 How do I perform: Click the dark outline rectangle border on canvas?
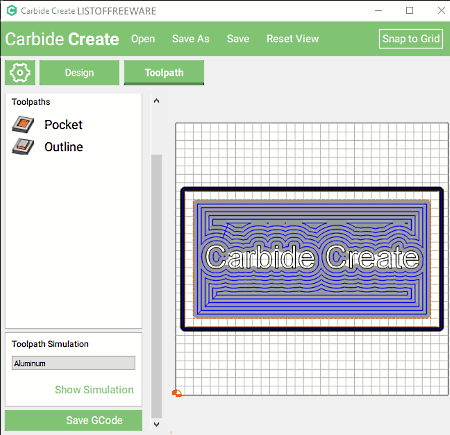312,190
